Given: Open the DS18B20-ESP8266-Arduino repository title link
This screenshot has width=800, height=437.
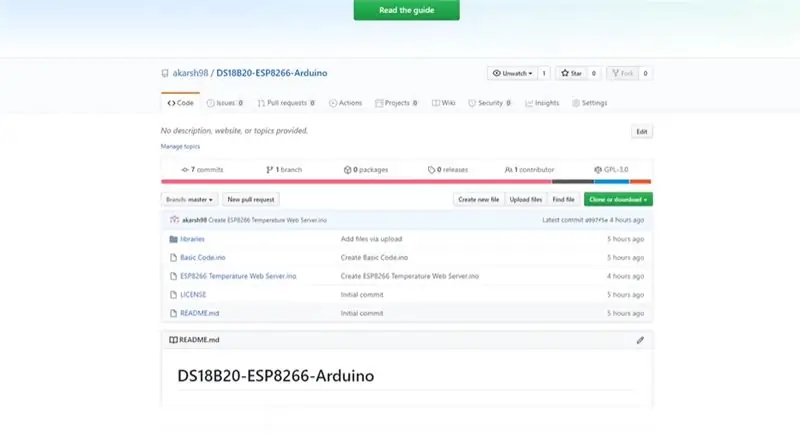Looking at the screenshot, I should click(x=271, y=73).
